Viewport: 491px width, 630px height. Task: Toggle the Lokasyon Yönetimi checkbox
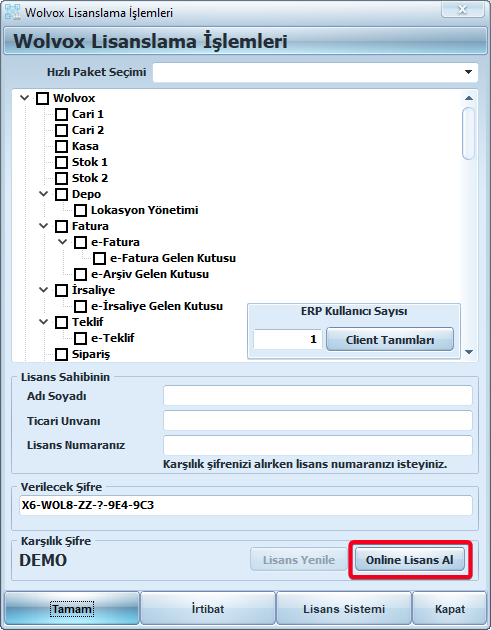80,210
